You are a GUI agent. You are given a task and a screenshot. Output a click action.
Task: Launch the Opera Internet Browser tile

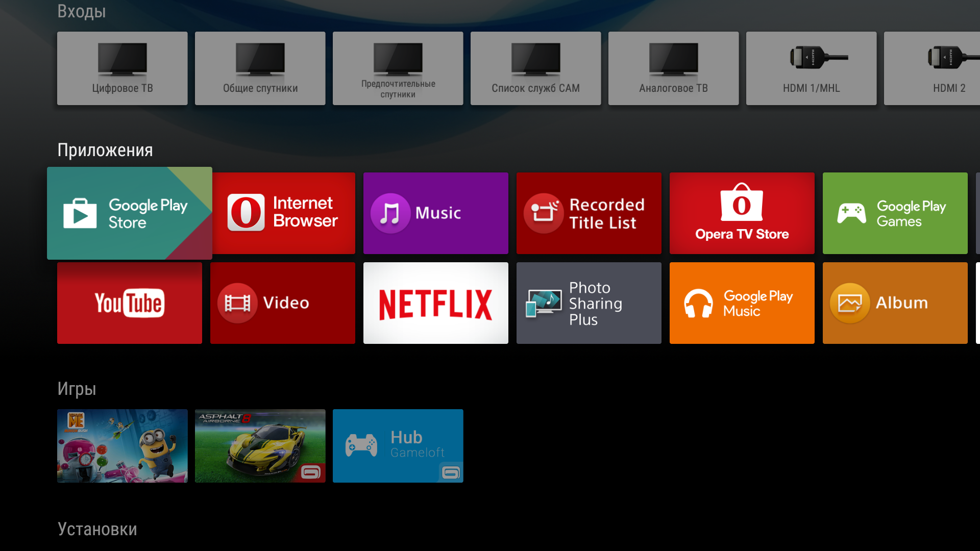coord(283,213)
